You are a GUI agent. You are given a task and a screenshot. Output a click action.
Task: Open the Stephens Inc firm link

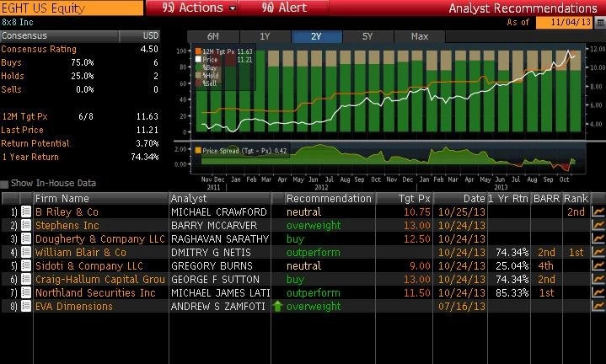[67, 226]
